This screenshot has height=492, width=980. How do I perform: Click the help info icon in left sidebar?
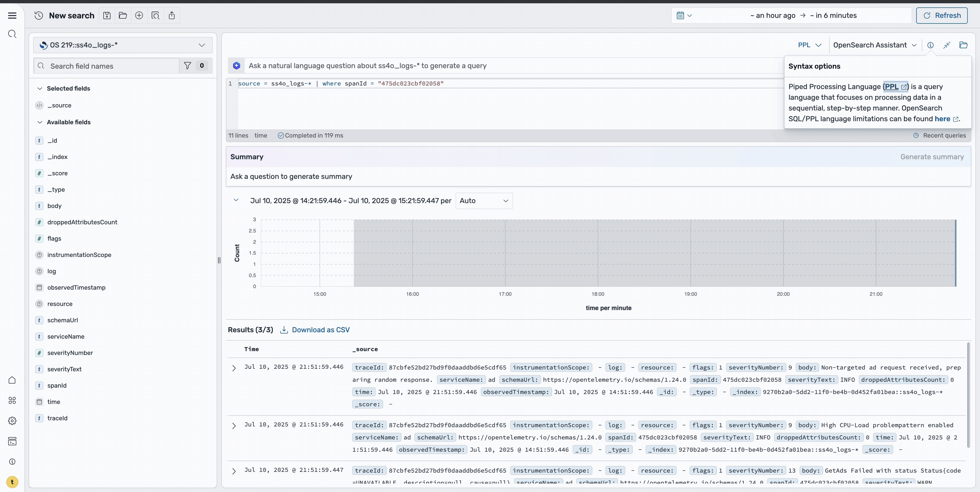(12, 462)
